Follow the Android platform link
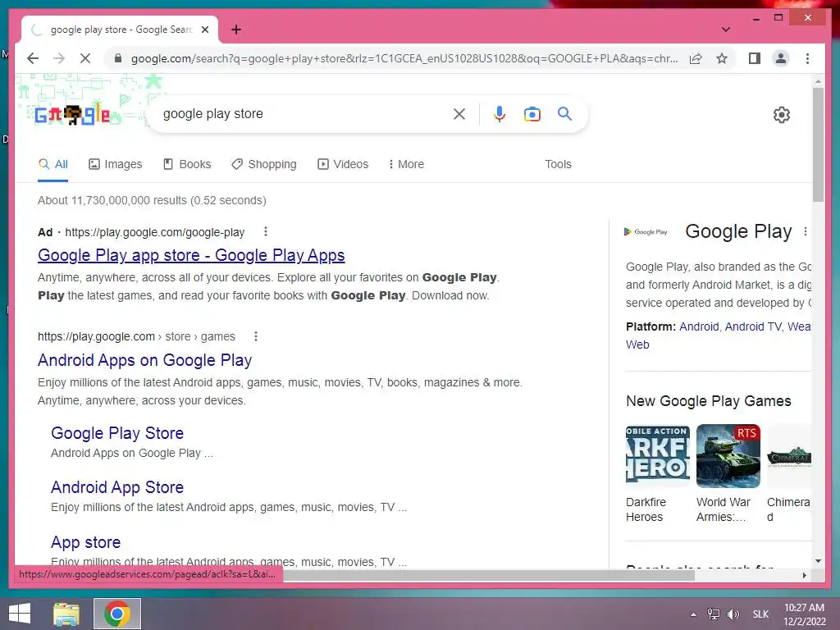 point(699,326)
